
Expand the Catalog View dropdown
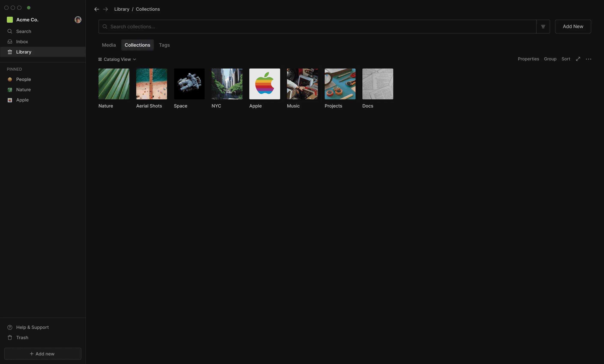(x=117, y=59)
